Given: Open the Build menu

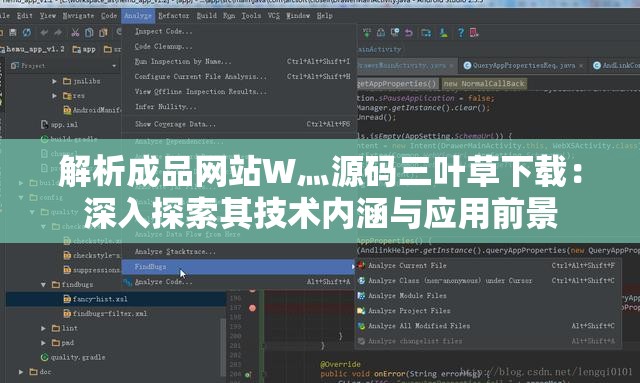Looking at the screenshot, I should [207, 16].
